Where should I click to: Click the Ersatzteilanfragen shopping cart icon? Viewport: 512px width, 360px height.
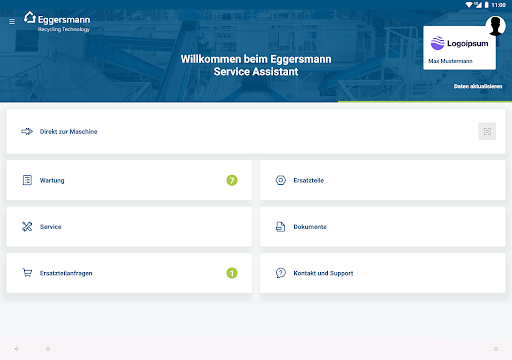click(x=27, y=273)
